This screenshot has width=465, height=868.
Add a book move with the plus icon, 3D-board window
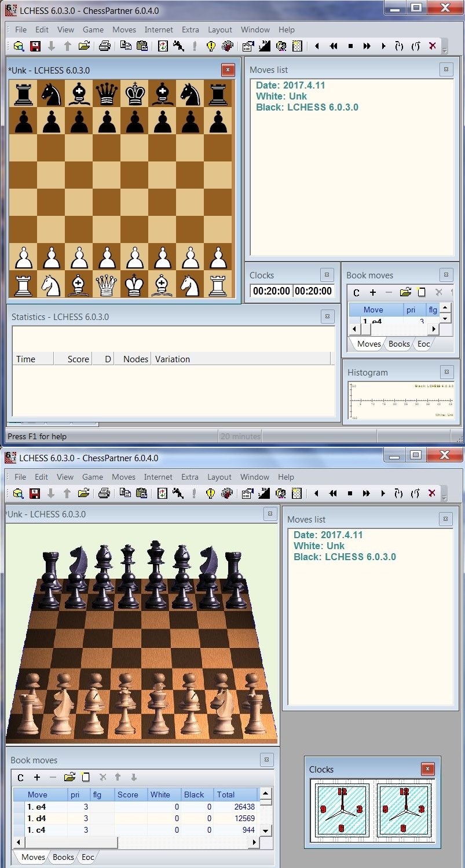click(37, 778)
